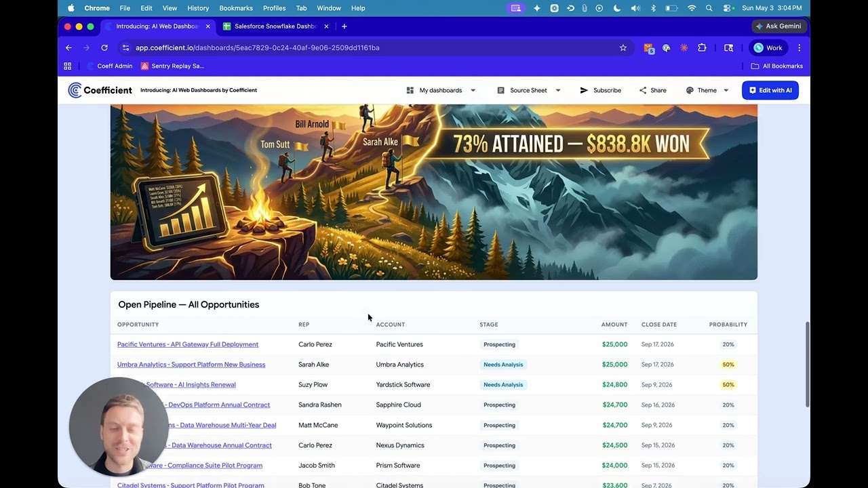Go back with browser back arrow

click(x=68, y=47)
